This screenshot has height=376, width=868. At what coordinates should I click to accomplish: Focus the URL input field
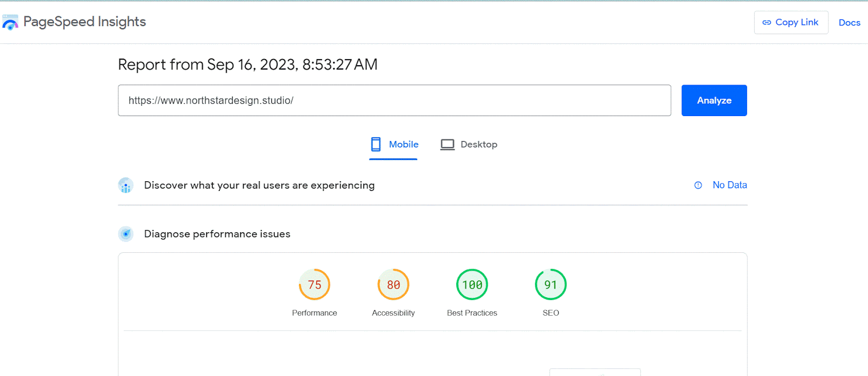394,100
